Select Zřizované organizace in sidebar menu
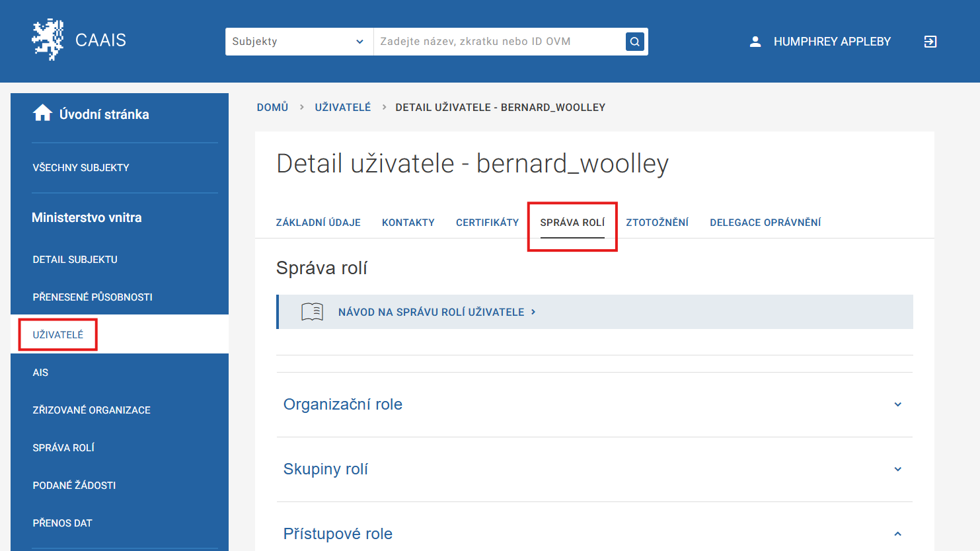 pos(91,410)
